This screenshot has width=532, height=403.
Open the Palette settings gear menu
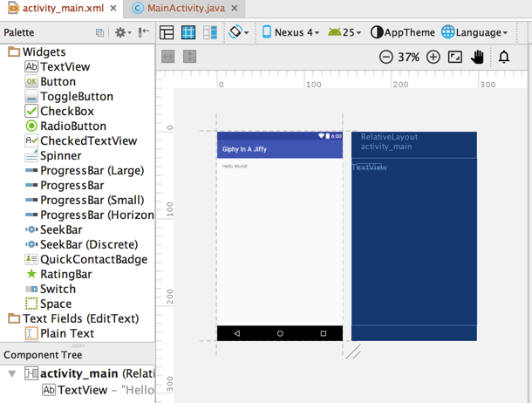coord(123,32)
